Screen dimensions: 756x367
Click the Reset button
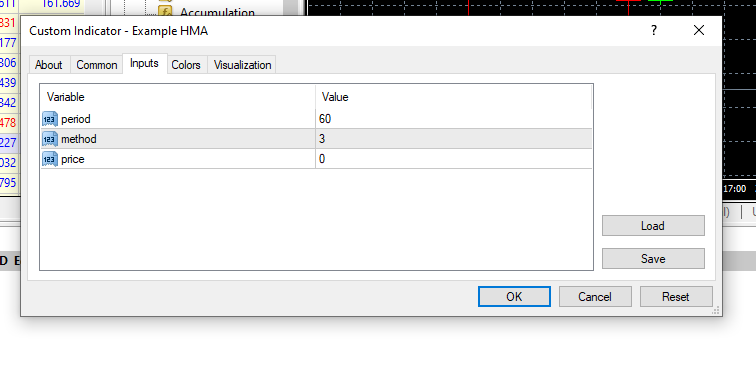click(676, 297)
